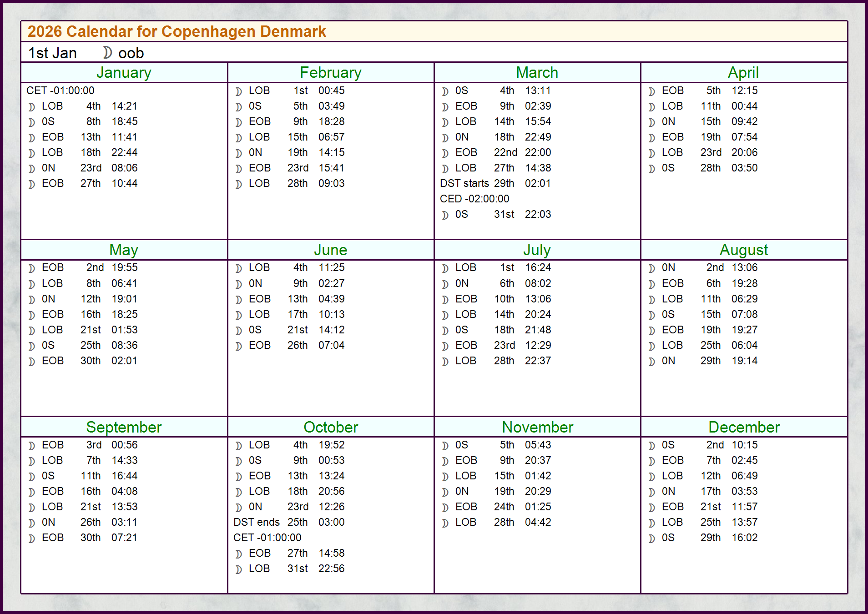Viewport: 868px width, 614px height.
Task: Click moon icon beside October EOB 27th entry
Action: click(238, 554)
